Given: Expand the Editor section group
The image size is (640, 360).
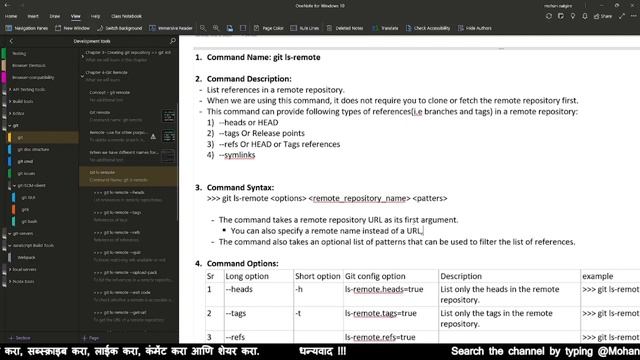Looking at the screenshot, I should [x=10, y=113].
